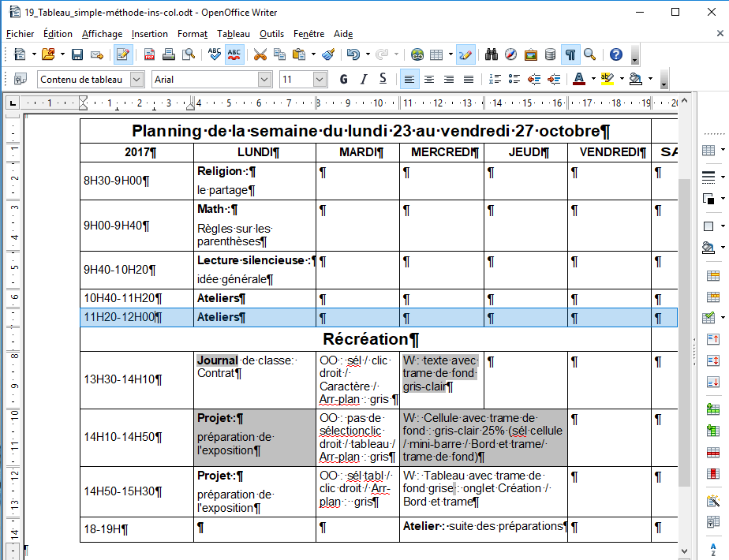Viewport: 729px width, 560px height.
Task: Open the font color dropdown arrow
Action: point(593,79)
